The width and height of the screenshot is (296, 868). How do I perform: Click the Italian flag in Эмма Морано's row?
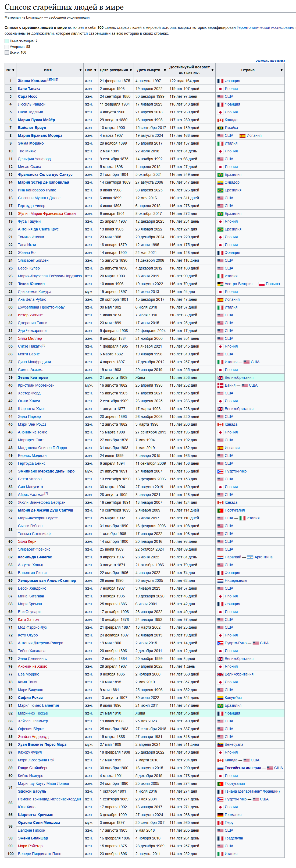click(x=220, y=143)
